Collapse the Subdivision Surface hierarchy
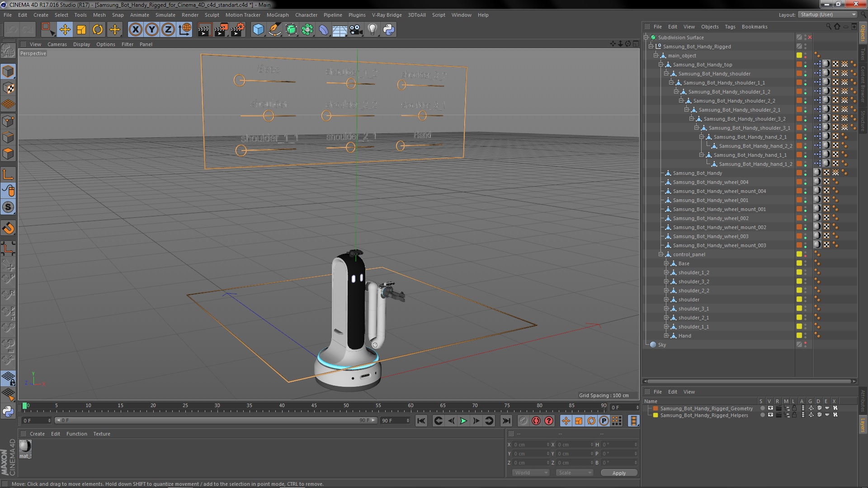868x488 pixels. click(646, 38)
